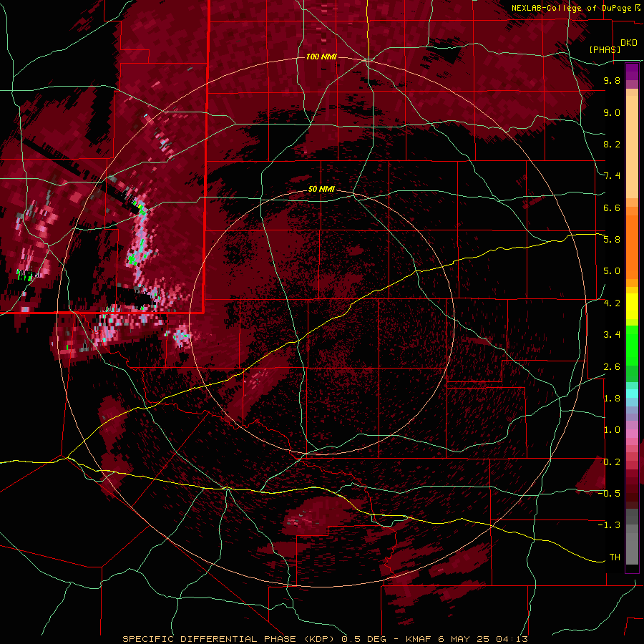The width and height of the screenshot is (644, 644).
Task: Click the 5.8 legend value
Action: point(612,240)
